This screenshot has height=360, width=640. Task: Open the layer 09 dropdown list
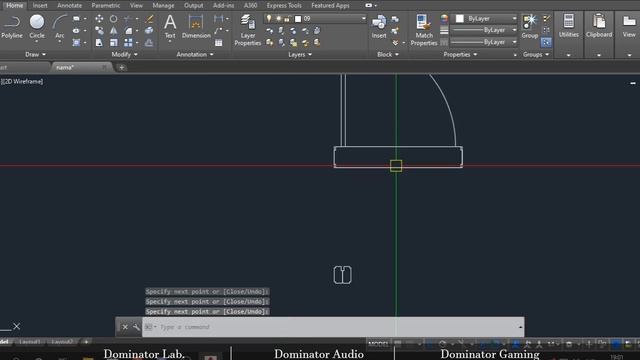[363, 19]
